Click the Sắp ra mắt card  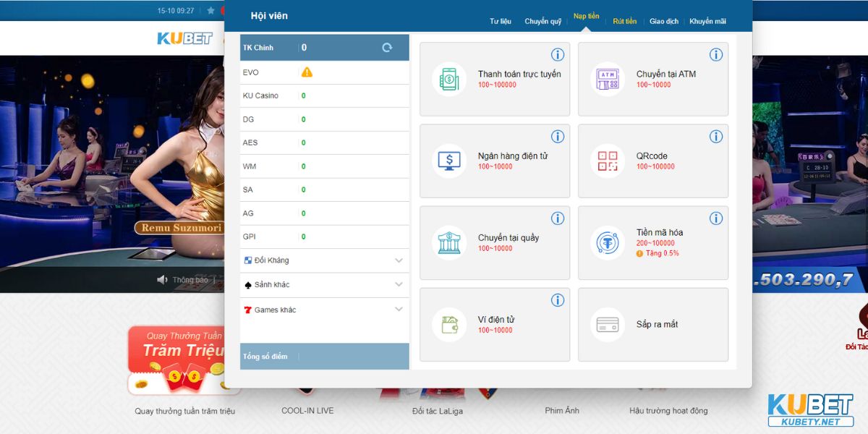[653, 324]
